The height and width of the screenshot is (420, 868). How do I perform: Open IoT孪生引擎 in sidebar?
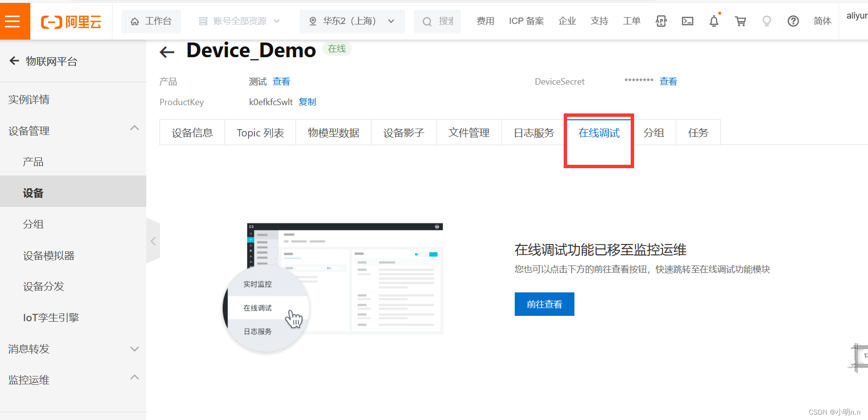pos(51,318)
